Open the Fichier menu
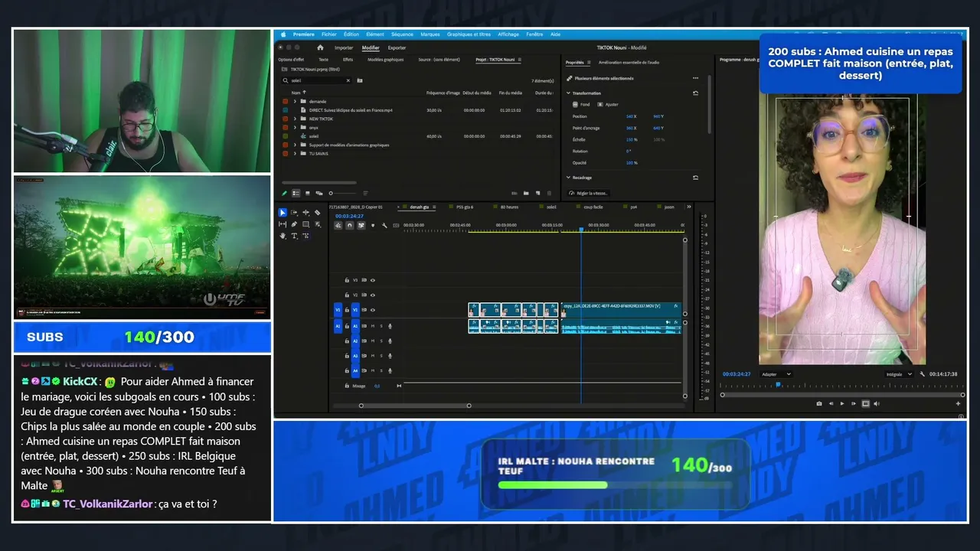 coord(329,34)
